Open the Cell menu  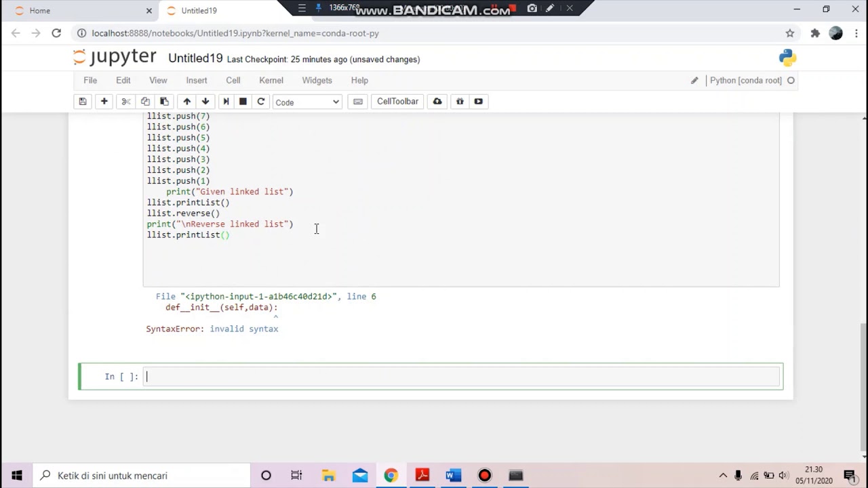point(233,81)
